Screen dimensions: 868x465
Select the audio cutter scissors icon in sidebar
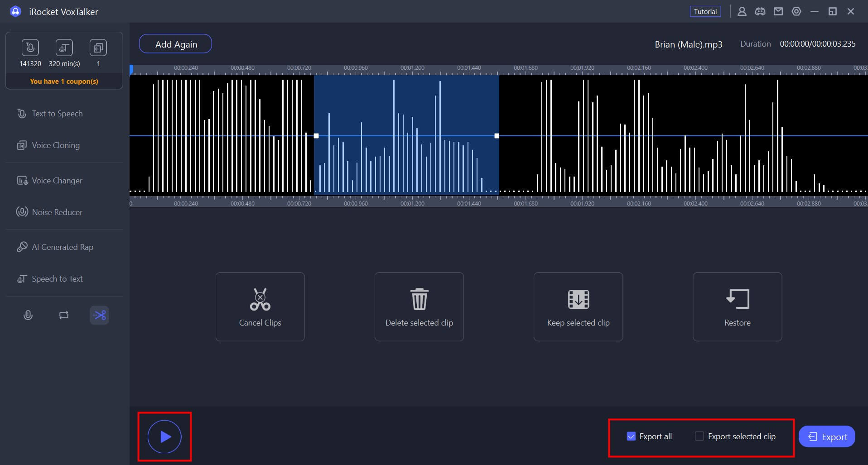pos(99,315)
